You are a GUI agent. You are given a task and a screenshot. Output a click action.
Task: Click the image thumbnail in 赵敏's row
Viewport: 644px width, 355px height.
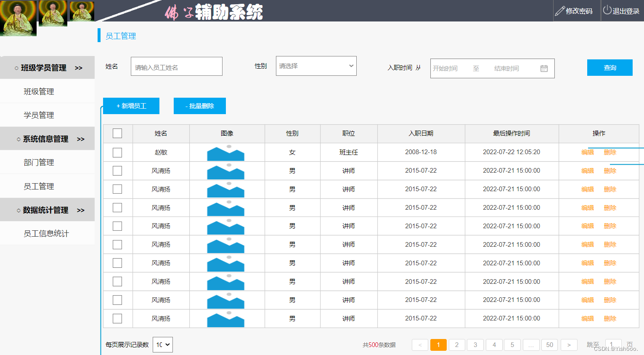[x=225, y=152]
